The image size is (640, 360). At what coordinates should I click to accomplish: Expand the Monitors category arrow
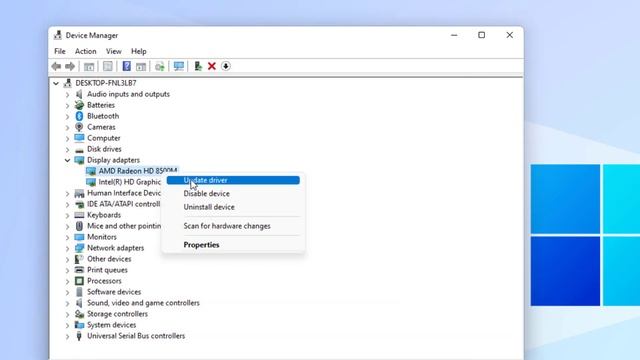pos(67,238)
